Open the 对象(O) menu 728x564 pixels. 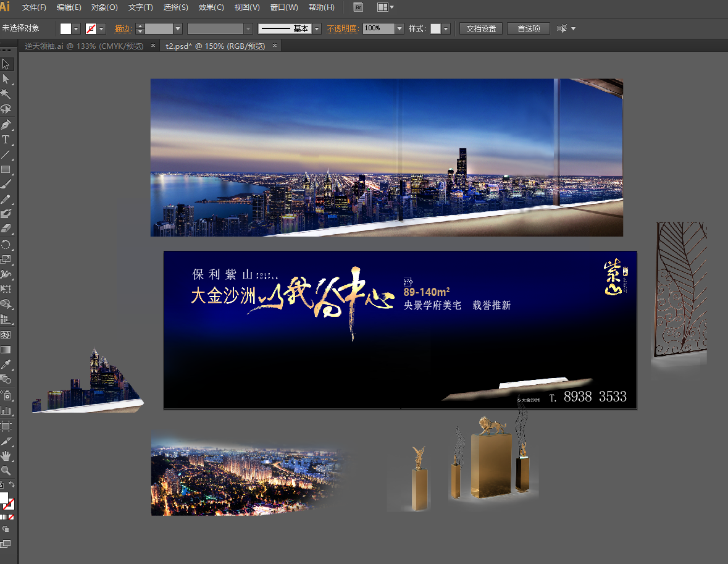coord(104,7)
